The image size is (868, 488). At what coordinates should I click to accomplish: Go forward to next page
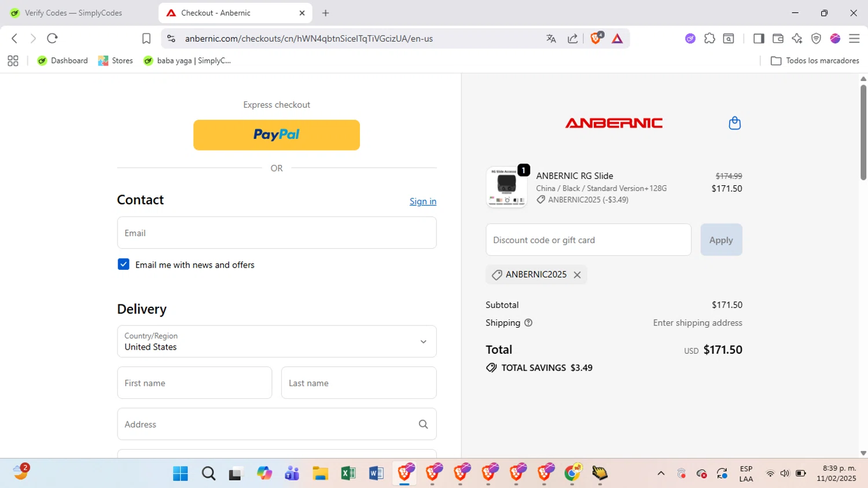[x=33, y=38]
